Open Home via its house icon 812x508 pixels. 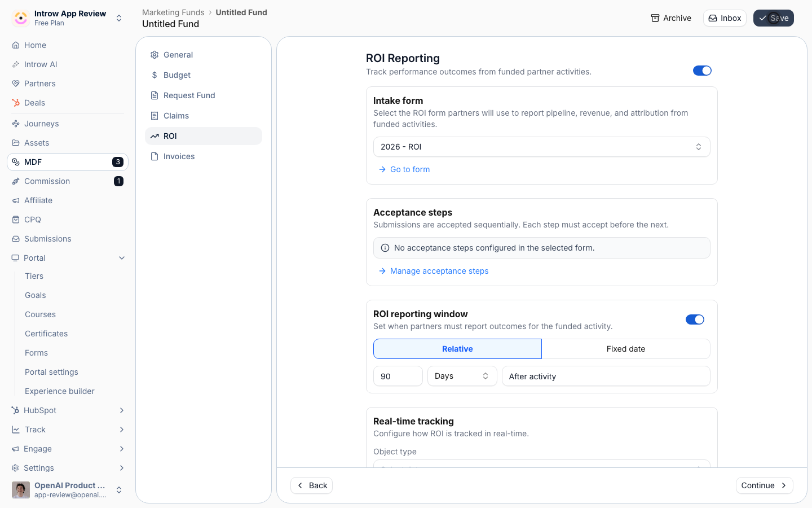click(x=16, y=45)
